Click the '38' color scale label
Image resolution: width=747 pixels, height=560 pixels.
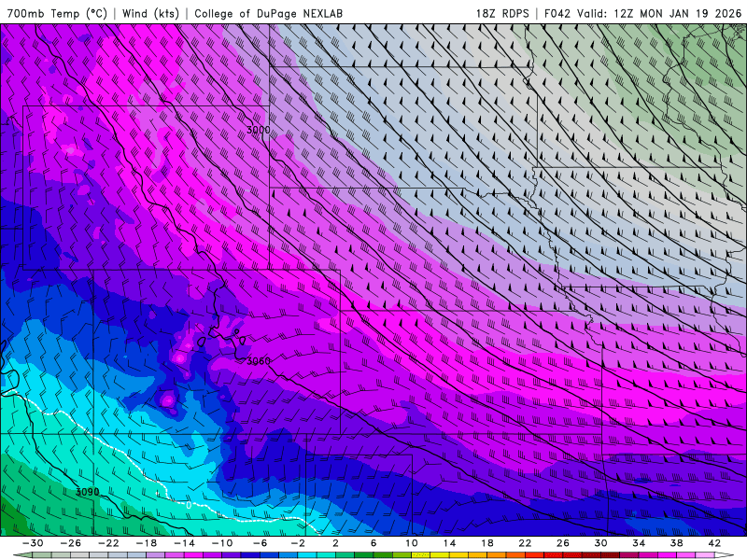click(676, 543)
